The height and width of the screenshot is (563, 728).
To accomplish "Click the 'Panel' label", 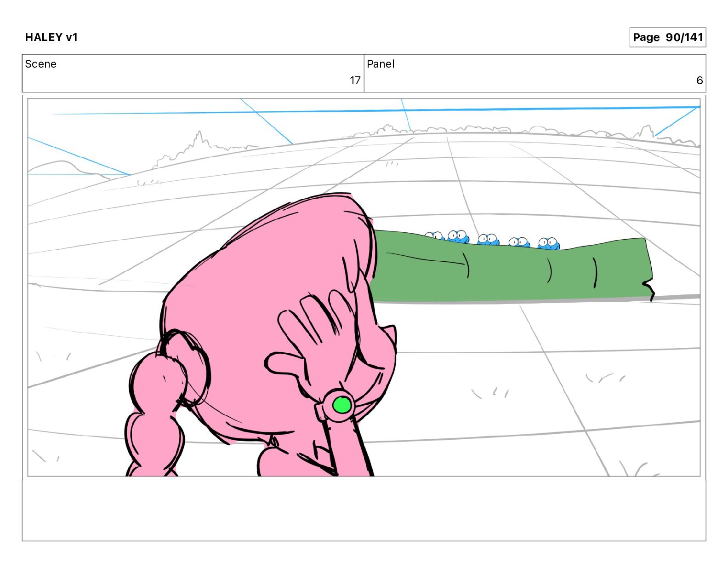I will pyautogui.click(x=381, y=64).
